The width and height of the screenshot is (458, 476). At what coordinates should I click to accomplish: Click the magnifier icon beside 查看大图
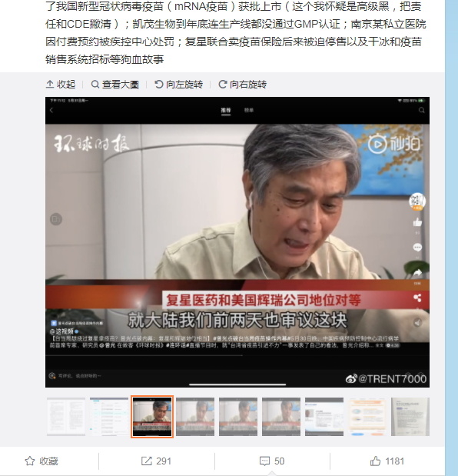[x=95, y=85]
